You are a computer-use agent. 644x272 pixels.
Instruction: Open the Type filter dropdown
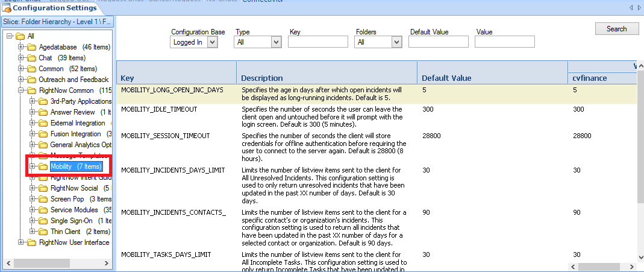click(x=277, y=42)
